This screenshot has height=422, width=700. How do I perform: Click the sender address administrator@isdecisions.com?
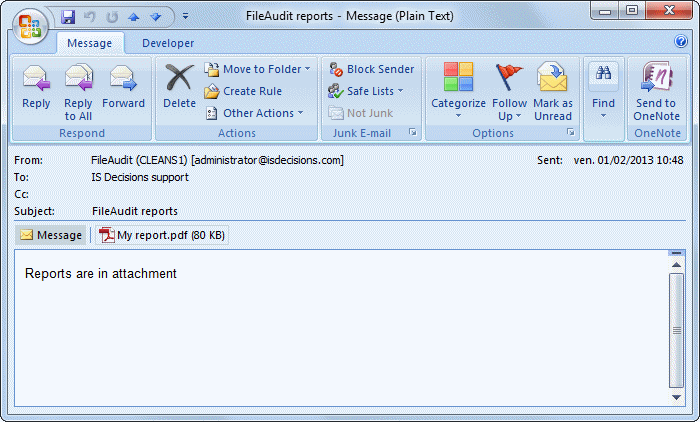pos(267,160)
